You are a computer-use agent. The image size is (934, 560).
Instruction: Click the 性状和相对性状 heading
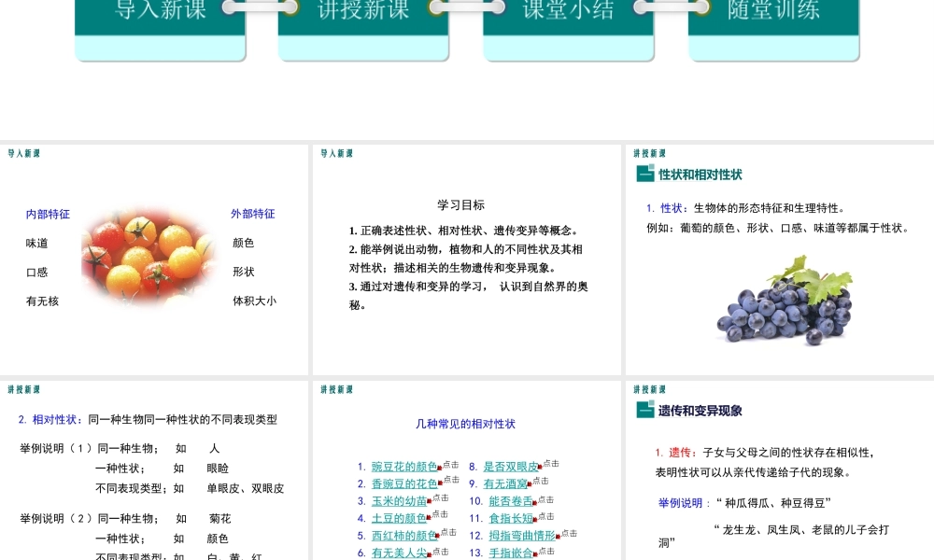coord(700,175)
